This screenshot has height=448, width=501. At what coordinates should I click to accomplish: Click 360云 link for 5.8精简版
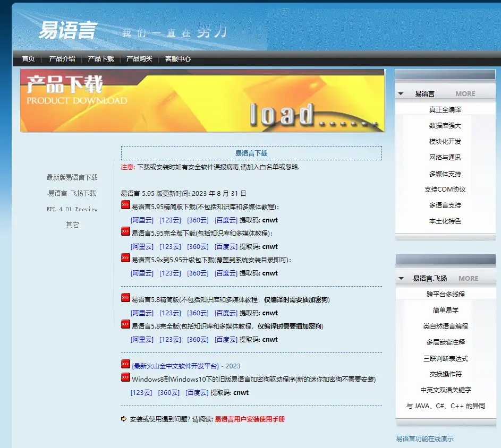198,313
